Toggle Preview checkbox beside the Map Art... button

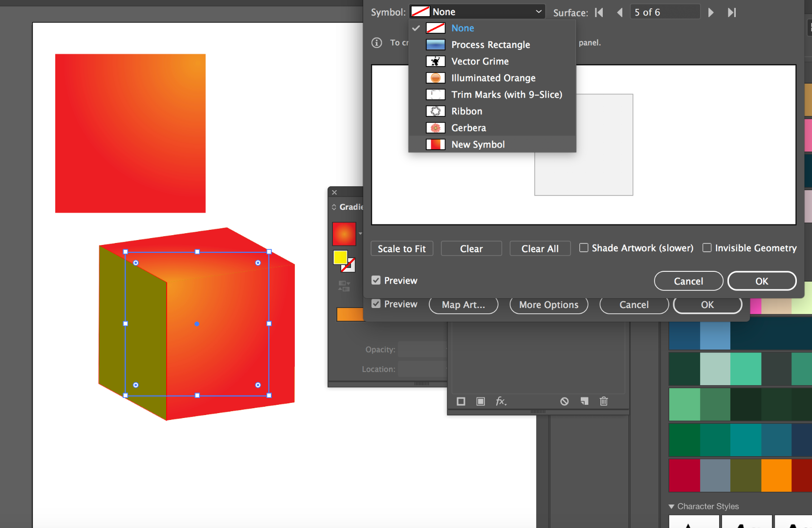point(376,304)
